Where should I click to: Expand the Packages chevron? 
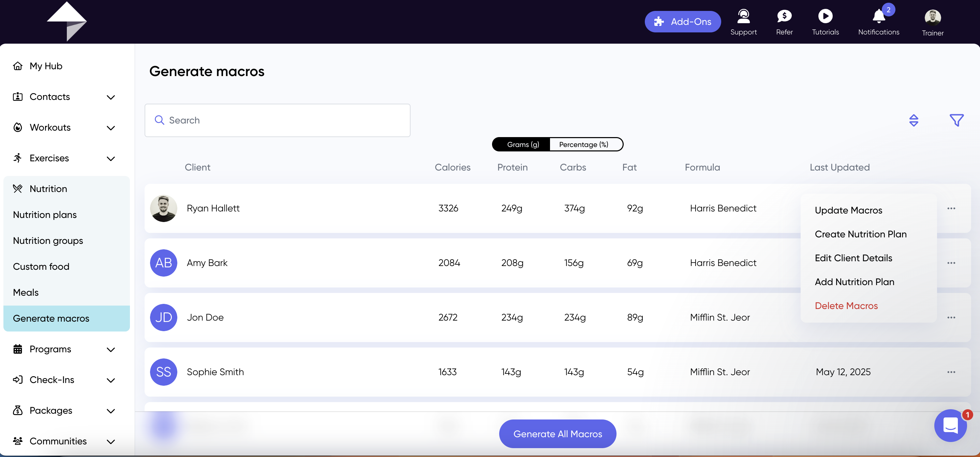coord(111,411)
